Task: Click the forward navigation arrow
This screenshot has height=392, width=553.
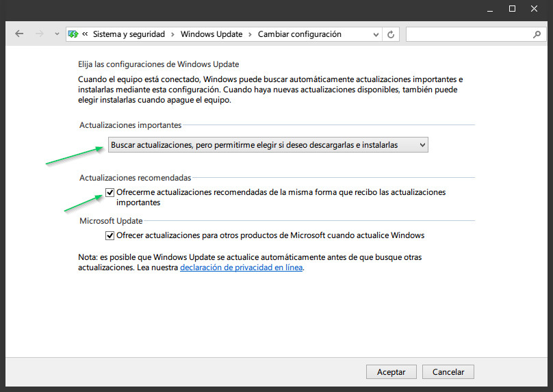Action: click(x=40, y=34)
